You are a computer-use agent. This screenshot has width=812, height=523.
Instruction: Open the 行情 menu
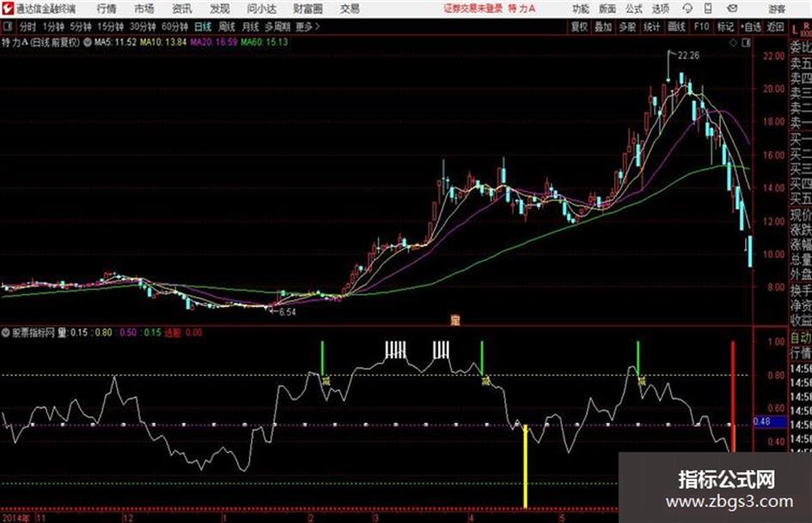pyautogui.click(x=107, y=9)
